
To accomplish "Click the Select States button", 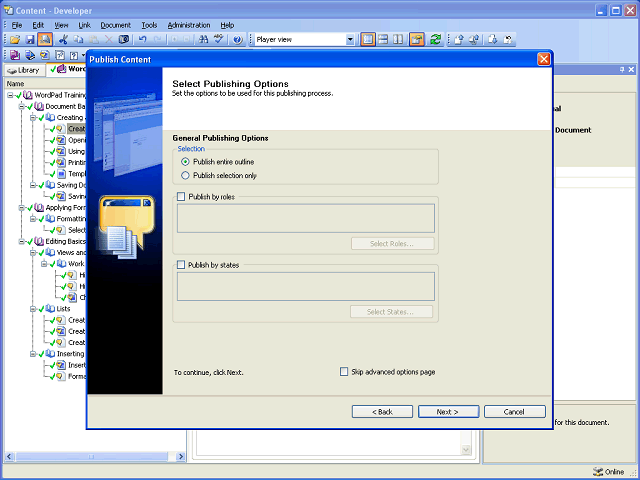I will [x=391, y=312].
